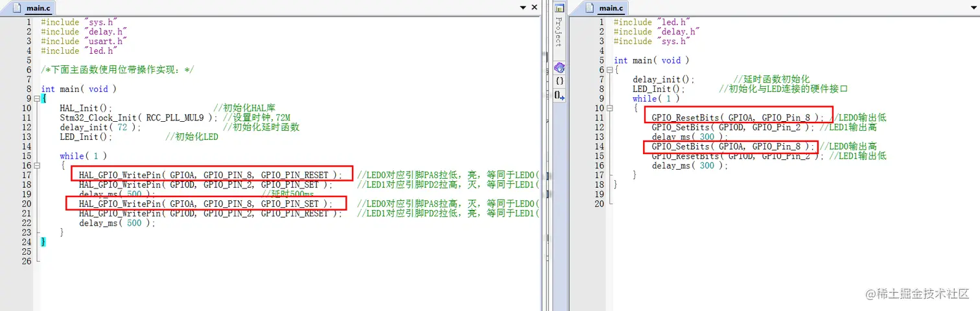Click line number 20 in right pane gutter

click(599, 203)
